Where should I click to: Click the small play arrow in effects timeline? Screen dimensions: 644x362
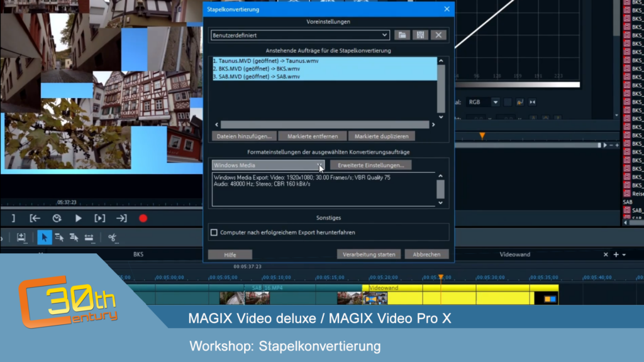point(605,145)
